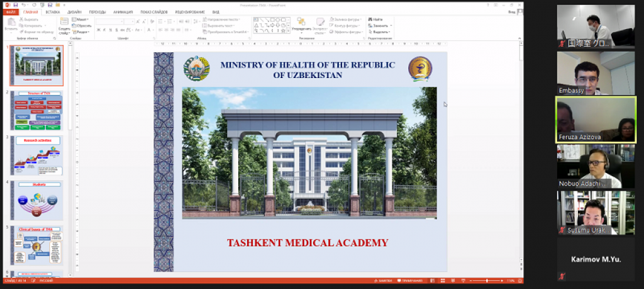The image size is (644, 289).
Task: Expand the Layout (Макет) dropdown
Action: click(x=80, y=20)
